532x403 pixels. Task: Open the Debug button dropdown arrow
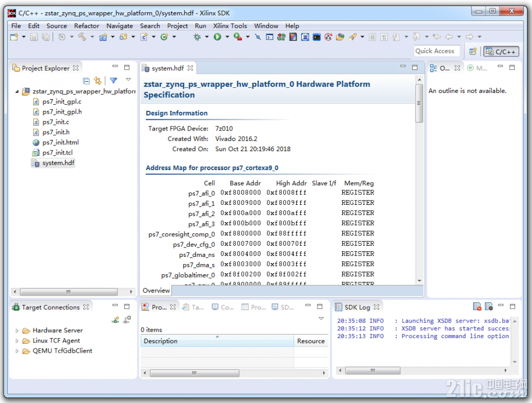pyautogui.click(x=207, y=36)
